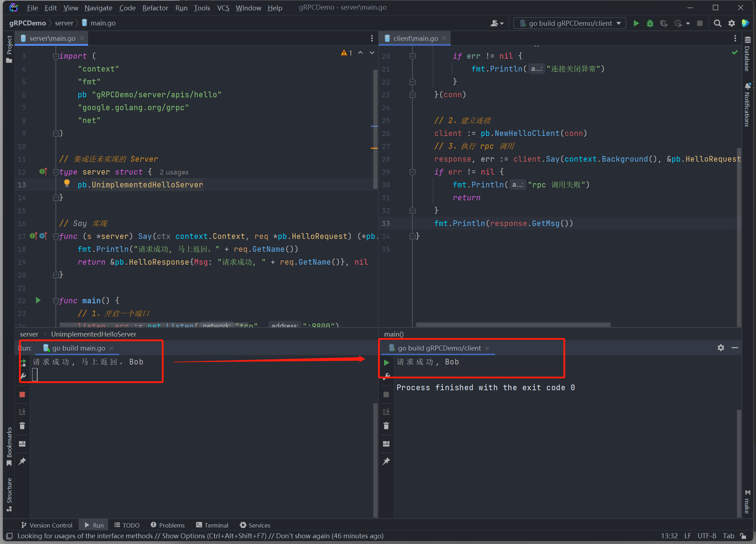Toggle read-only lock icon in status bar
The image size is (756, 544).
click(743, 536)
